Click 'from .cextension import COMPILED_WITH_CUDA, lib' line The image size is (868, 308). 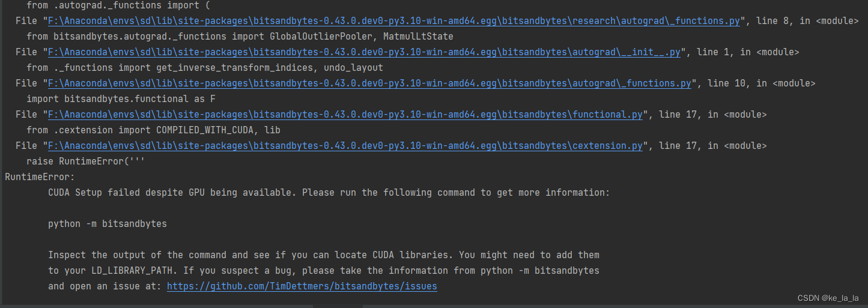[153, 130]
